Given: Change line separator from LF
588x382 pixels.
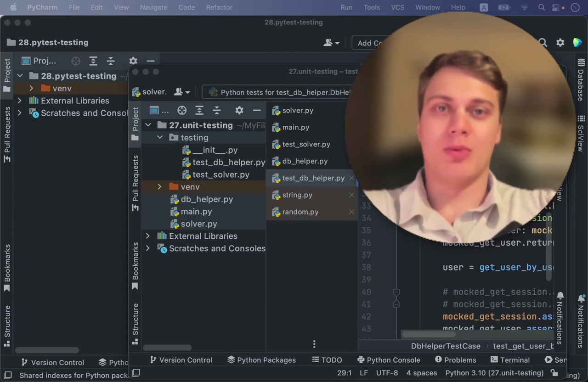Looking at the screenshot, I should [363, 373].
